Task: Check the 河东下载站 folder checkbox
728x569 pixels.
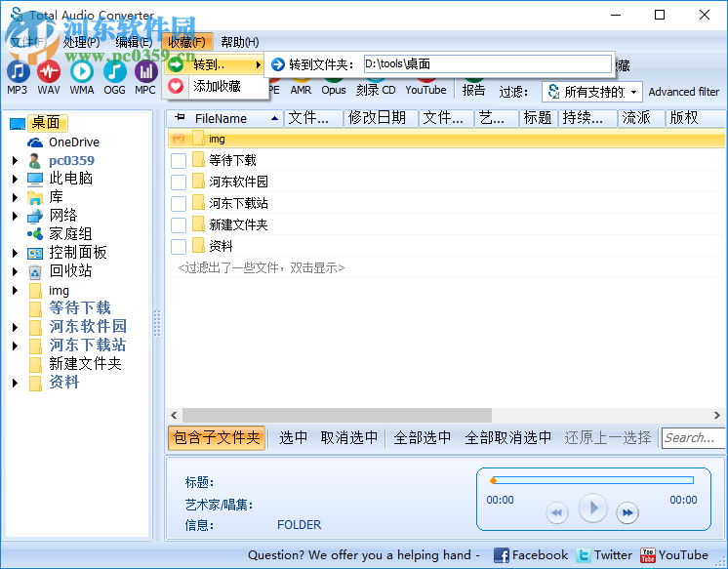Action: (179, 203)
